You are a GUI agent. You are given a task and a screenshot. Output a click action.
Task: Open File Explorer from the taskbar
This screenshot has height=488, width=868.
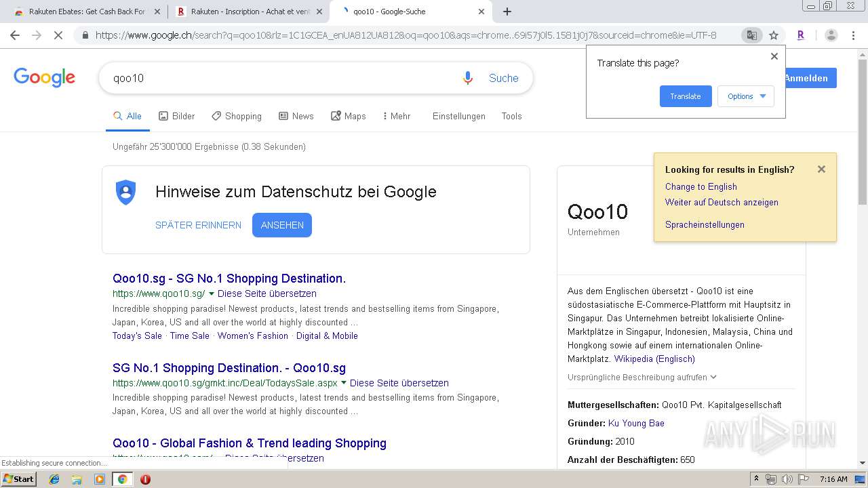tap(77, 479)
